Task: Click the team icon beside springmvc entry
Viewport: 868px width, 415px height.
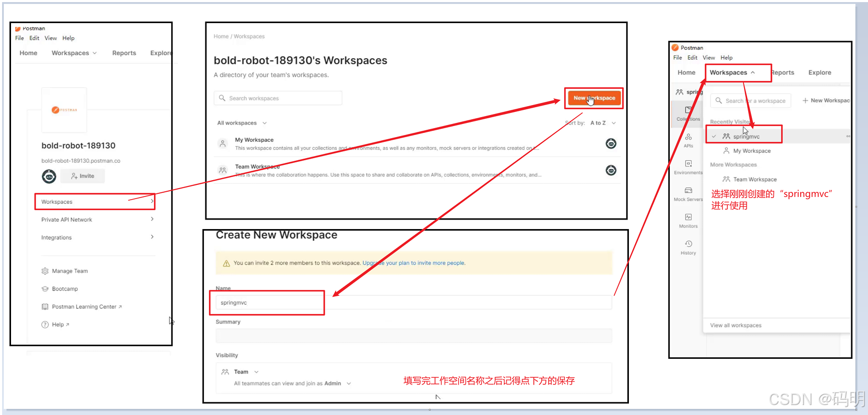Action: tap(726, 137)
